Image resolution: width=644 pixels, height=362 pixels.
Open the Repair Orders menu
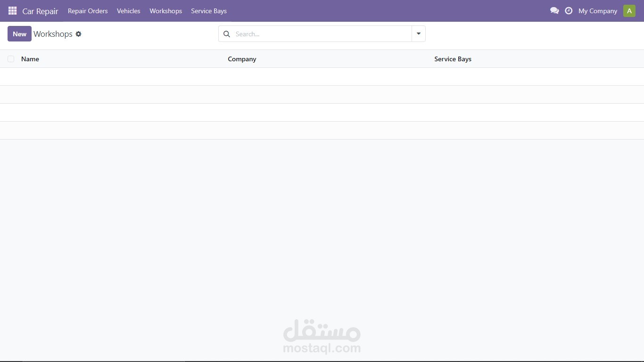pos(88,11)
